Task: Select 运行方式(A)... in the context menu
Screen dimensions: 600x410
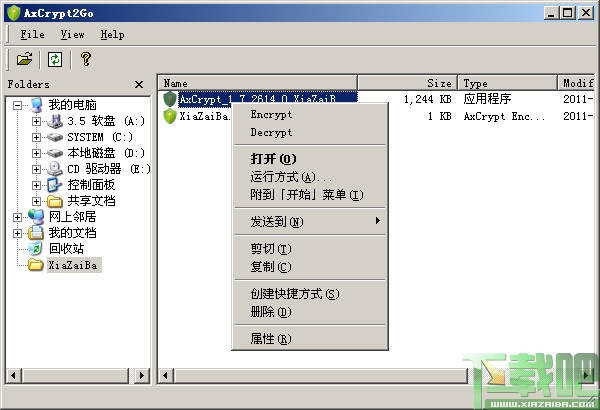Action: [x=310, y=177]
